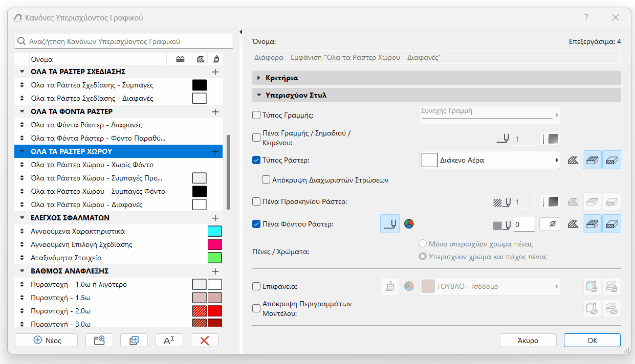Expand the Κριτήρια section
Image resolution: width=635 pixels, height=364 pixels.
[x=436, y=78]
